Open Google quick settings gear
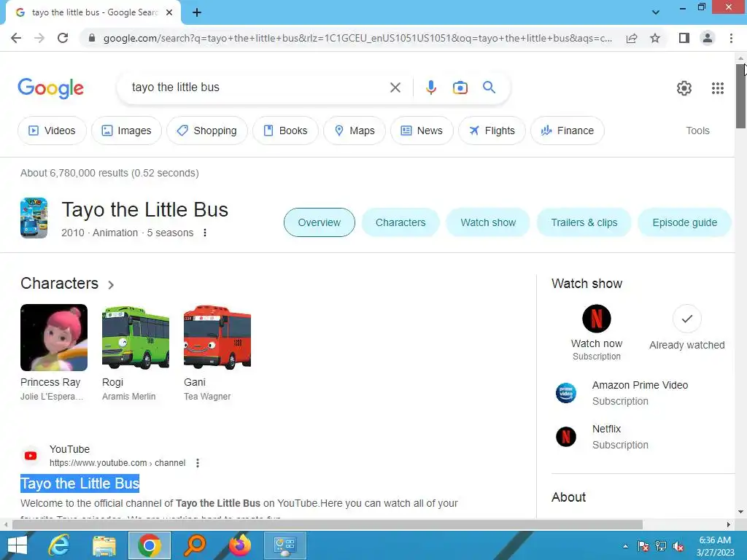This screenshot has width=747, height=560. (x=684, y=88)
